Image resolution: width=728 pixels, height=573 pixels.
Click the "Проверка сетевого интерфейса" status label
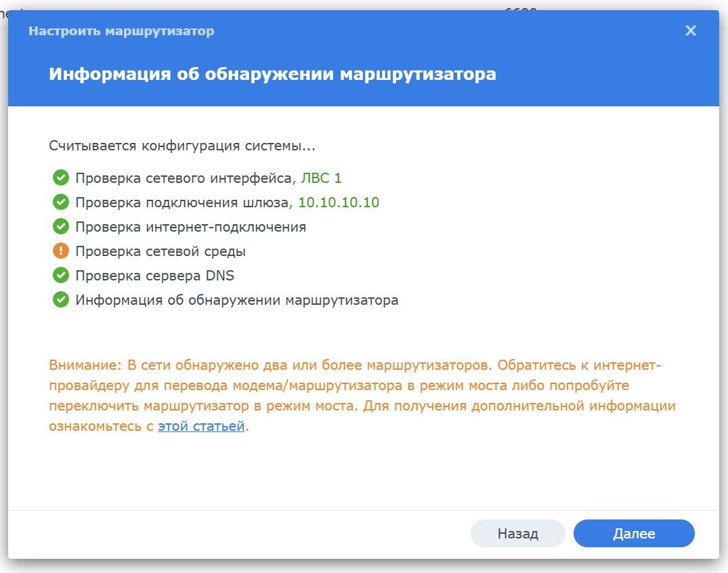tap(184, 178)
